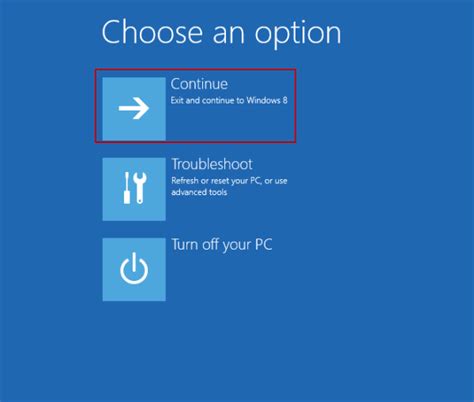Choose the Continue option label

click(x=199, y=84)
